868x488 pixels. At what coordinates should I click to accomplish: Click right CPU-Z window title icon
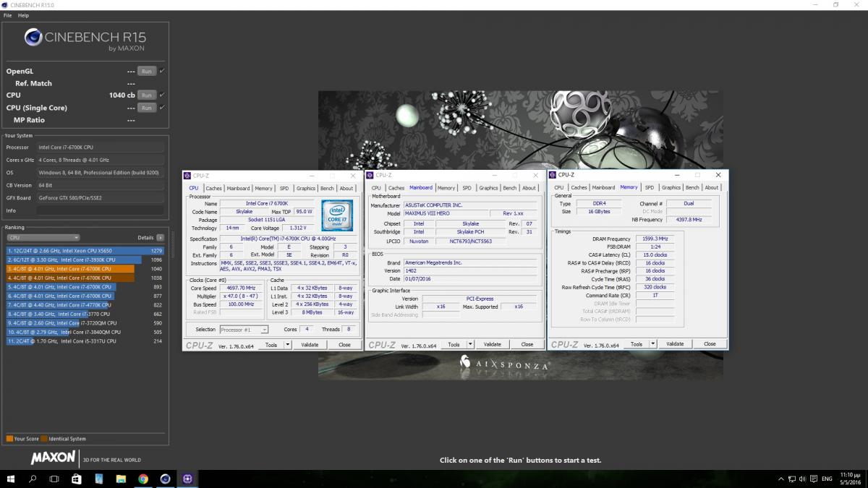(553, 175)
